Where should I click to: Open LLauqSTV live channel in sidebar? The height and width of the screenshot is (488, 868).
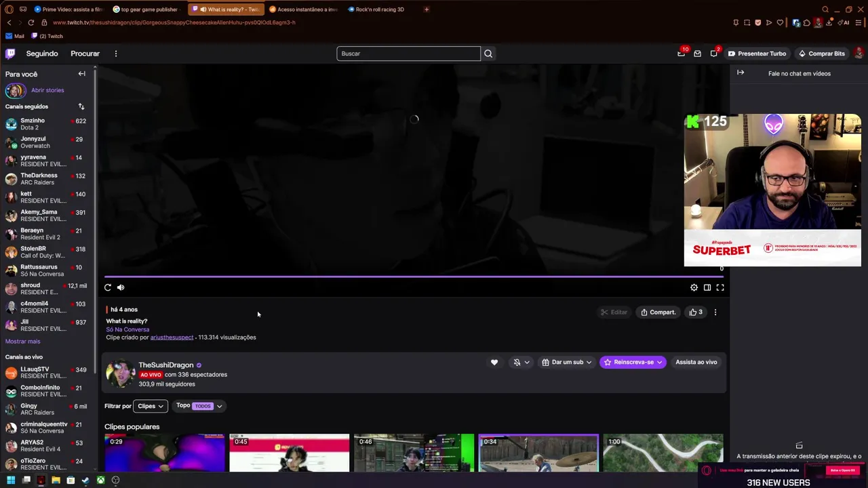coord(46,373)
